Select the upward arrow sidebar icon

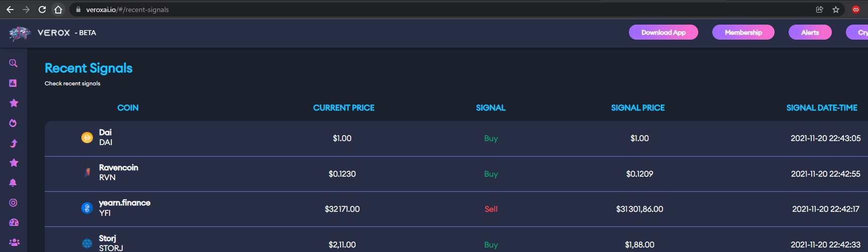pos(14,143)
